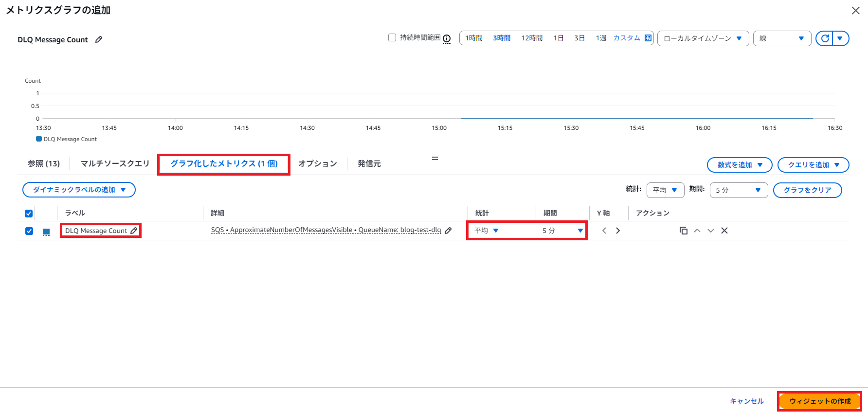Enable the 持続時間範囲 checkbox
This screenshot has width=868, height=413.
(392, 37)
